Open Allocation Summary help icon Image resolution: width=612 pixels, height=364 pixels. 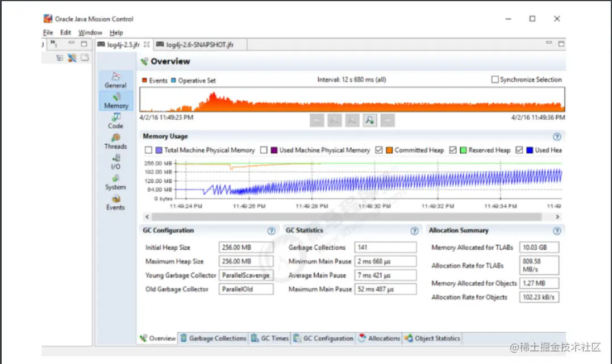click(x=557, y=231)
